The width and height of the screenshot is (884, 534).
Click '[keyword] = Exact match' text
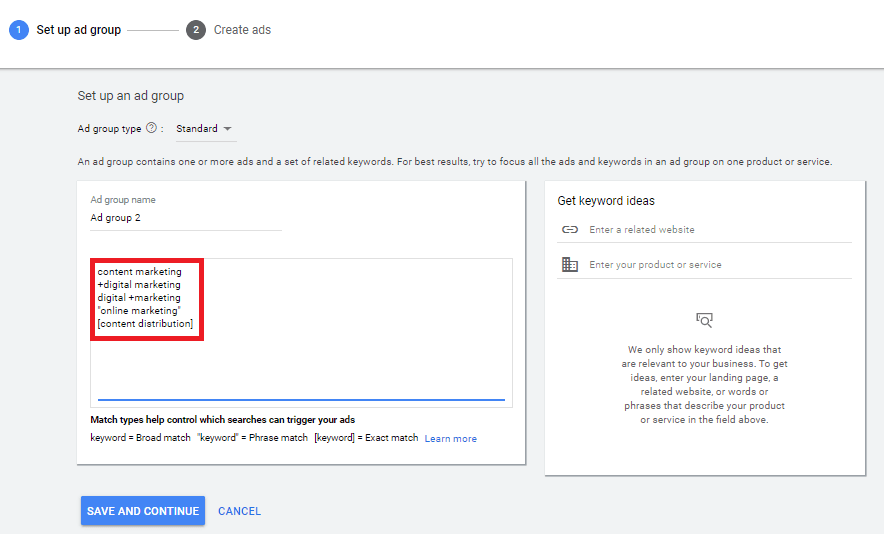(366, 438)
